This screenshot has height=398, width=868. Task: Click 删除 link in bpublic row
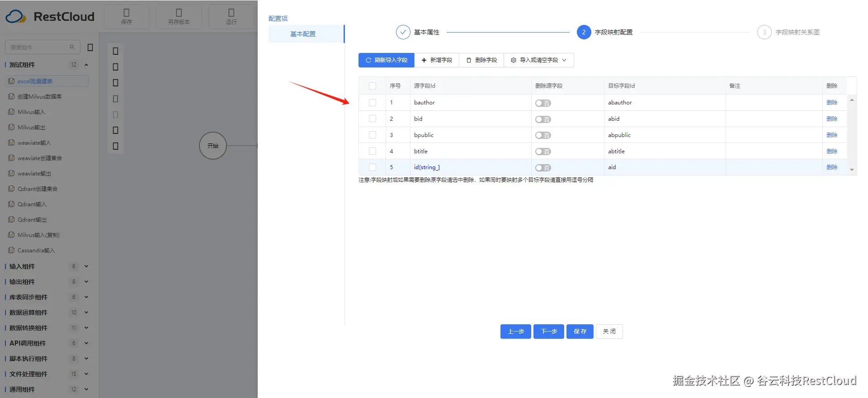coord(832,135)
